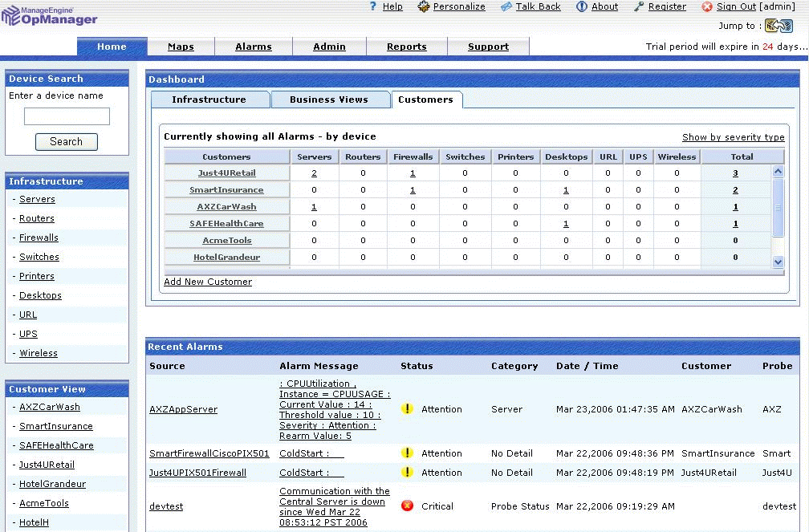Click the red Sign Out icon
The image size is (809, 532).
(x=707, y=6)
